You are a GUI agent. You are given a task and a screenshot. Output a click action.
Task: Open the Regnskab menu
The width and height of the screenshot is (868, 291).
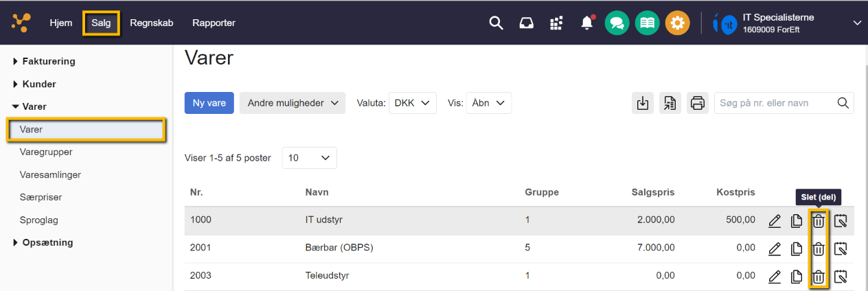pyautogui.click(x=151, y=23)
